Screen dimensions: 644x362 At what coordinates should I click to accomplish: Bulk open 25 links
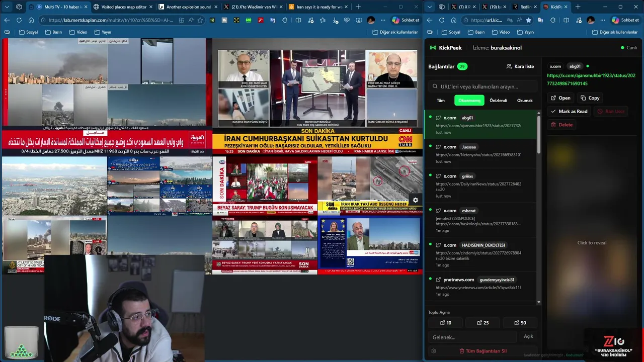[482, 323]
